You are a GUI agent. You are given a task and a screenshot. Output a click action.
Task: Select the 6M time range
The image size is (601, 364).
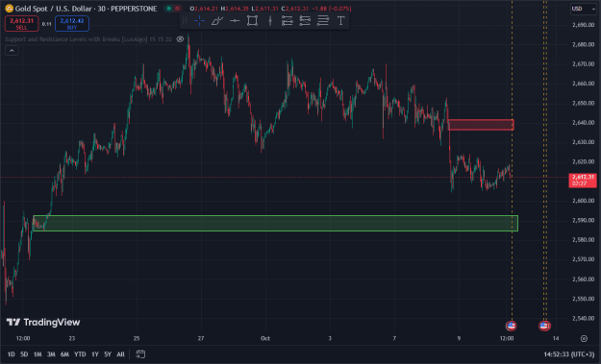coord(64,354)
